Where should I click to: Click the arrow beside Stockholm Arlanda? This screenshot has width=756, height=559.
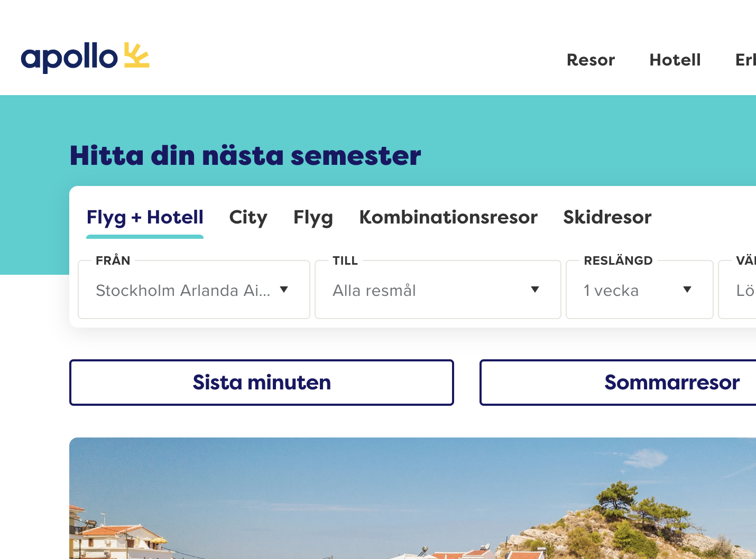tap(284, 290)
